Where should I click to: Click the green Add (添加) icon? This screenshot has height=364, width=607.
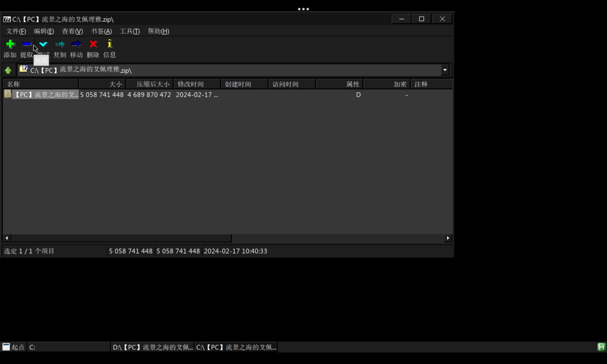(10, 44)
